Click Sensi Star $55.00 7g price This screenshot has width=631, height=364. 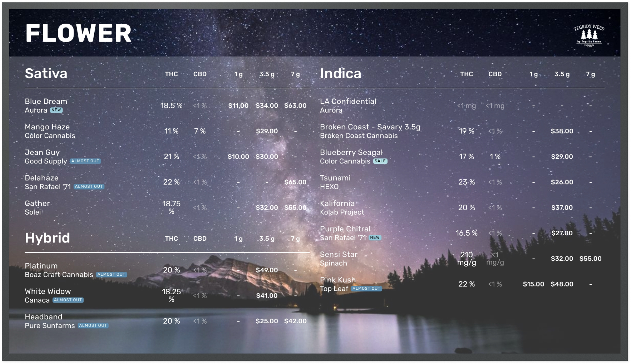pyautogui.click(x=590, y=259)
